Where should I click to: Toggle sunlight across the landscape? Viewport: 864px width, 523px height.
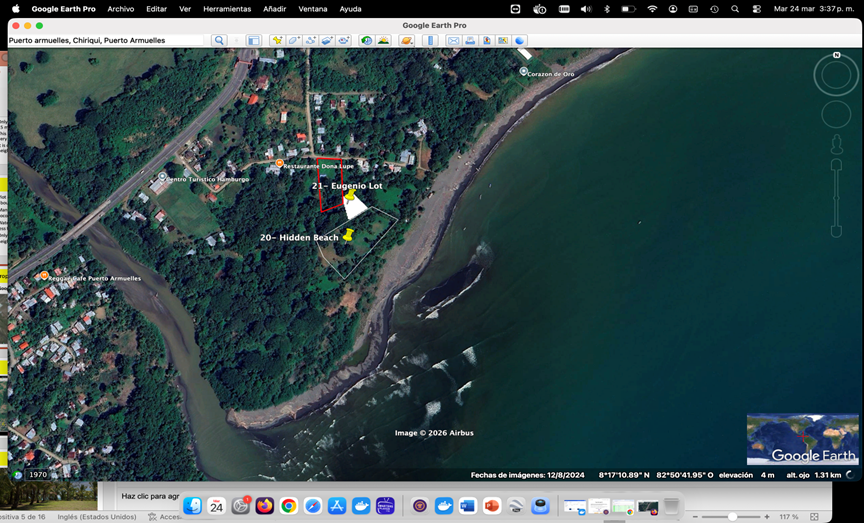click(x=383, y=40)
